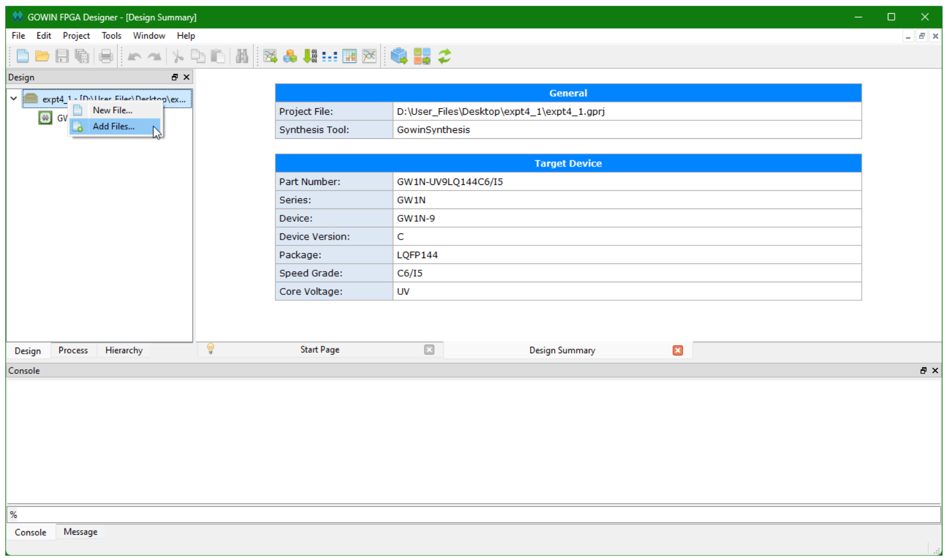Close the Design panel
Screen dimensions: 946x560
pyautogui.click(x=186, y=77)
